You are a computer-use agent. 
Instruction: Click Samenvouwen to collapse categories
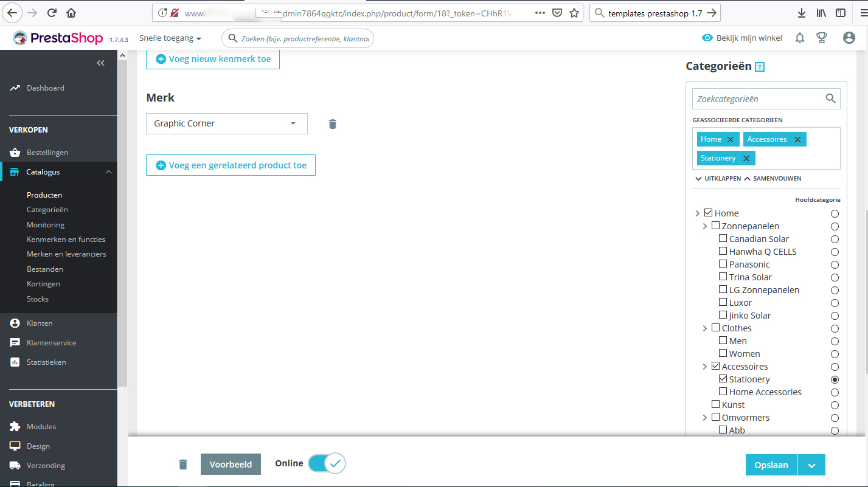click(773, 179)
